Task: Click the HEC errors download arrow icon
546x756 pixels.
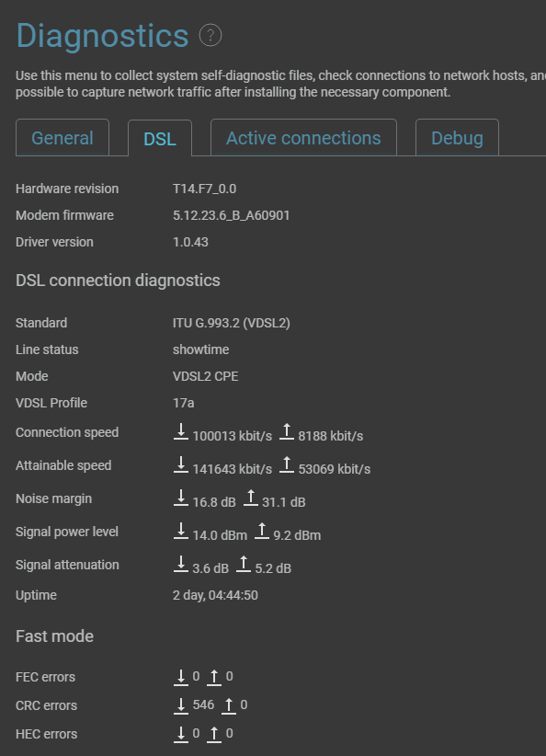Action: (181, 734)
